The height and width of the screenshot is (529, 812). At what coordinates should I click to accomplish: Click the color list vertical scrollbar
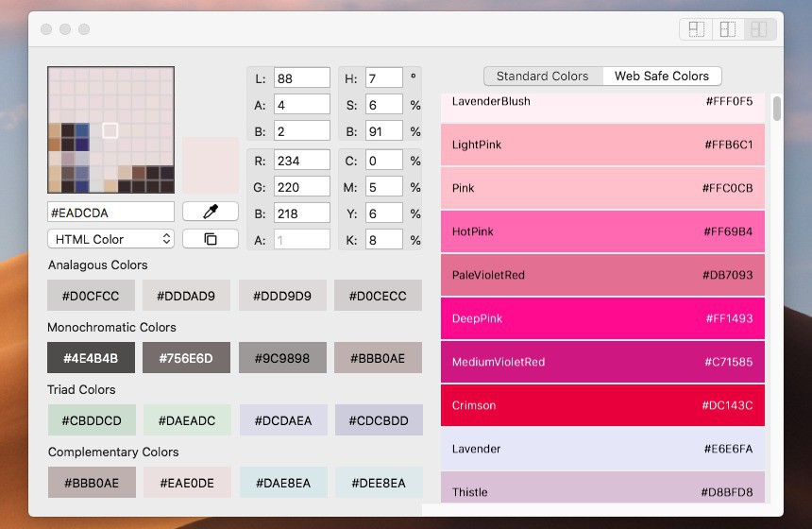(777, 108)
